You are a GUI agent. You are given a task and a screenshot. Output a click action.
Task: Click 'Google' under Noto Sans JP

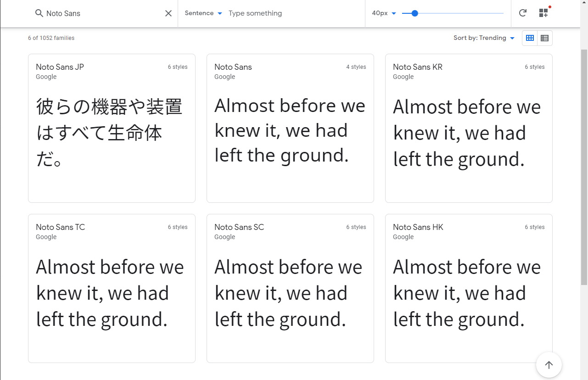[46, 77]
